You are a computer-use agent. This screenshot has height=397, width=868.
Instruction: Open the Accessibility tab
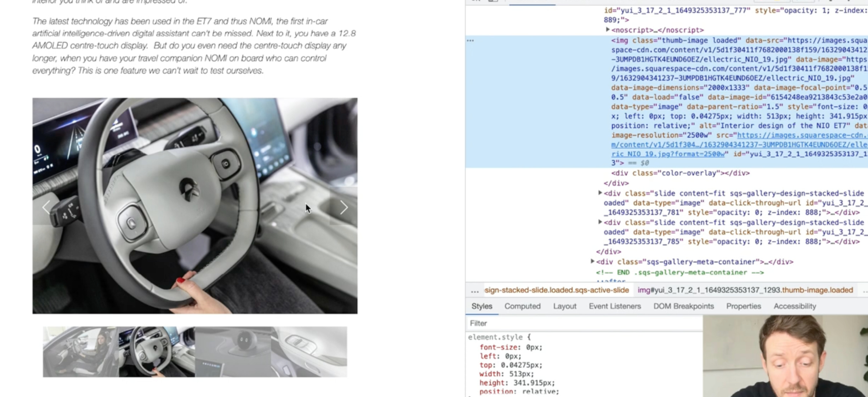(x=795, y=306)
